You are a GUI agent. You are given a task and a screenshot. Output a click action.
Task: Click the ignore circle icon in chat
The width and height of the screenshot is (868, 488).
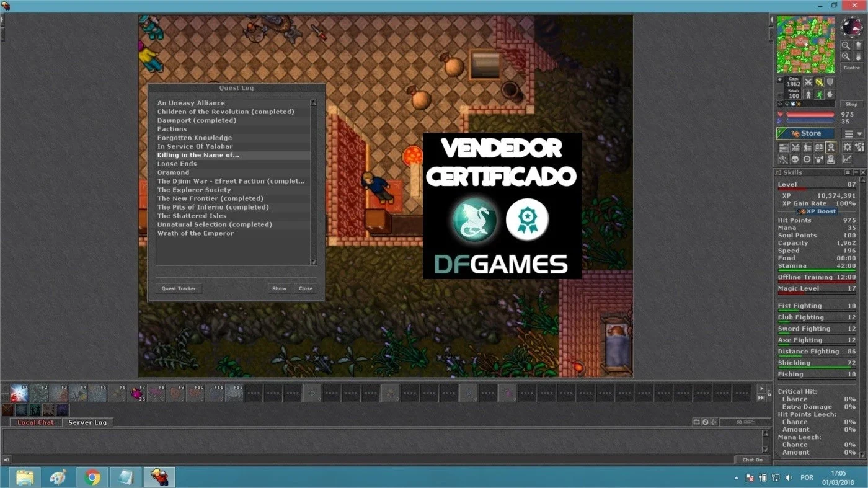[x=706, y=422]
